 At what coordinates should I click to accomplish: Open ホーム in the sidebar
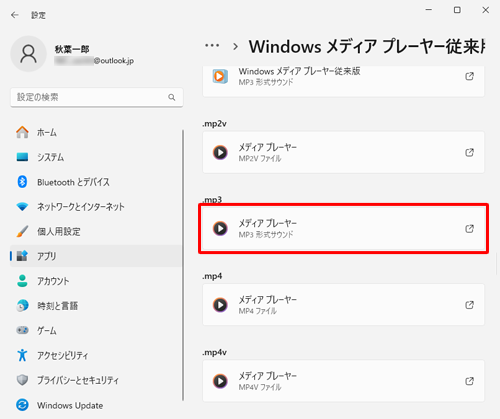click(x=96, y=132)
